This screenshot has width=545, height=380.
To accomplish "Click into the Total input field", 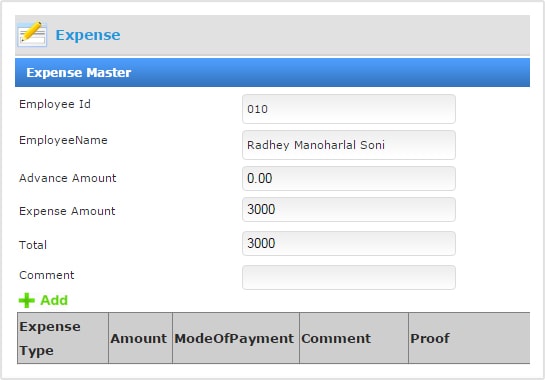I will coord(349,243).
